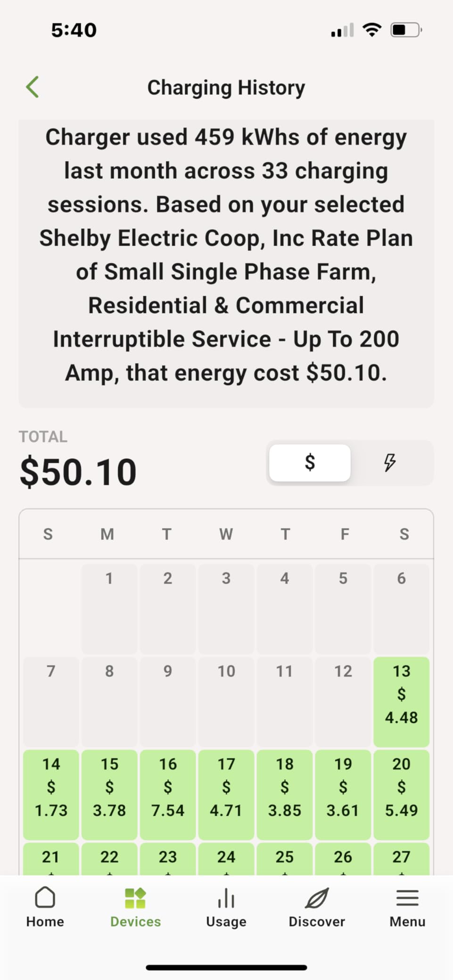Select the Devices grid icon

[135, 898]
